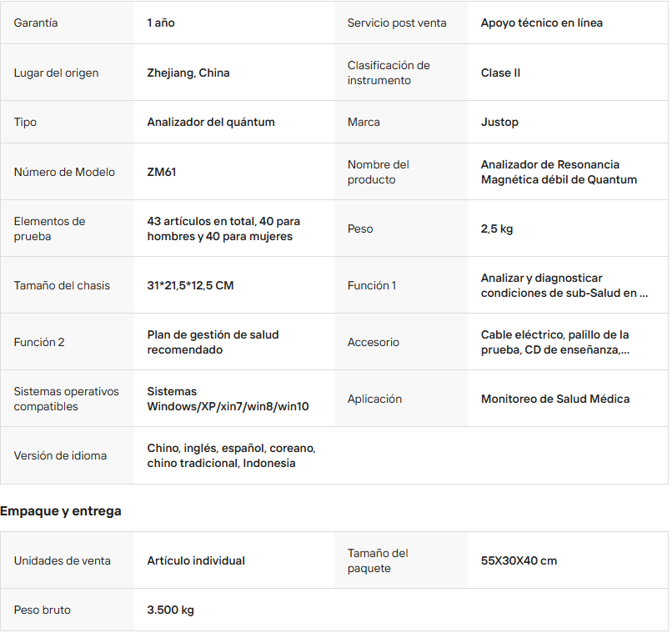Select 'Zhejiang, China' origin value
The width and height of the screenshot is (672, 633).
click(188, 73)
